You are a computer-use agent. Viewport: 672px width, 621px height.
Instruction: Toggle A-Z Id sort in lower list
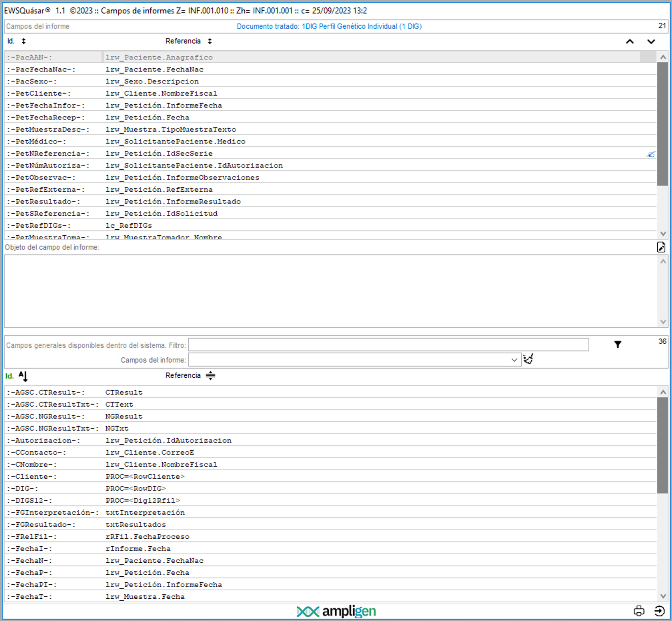(x=23, y=376)
